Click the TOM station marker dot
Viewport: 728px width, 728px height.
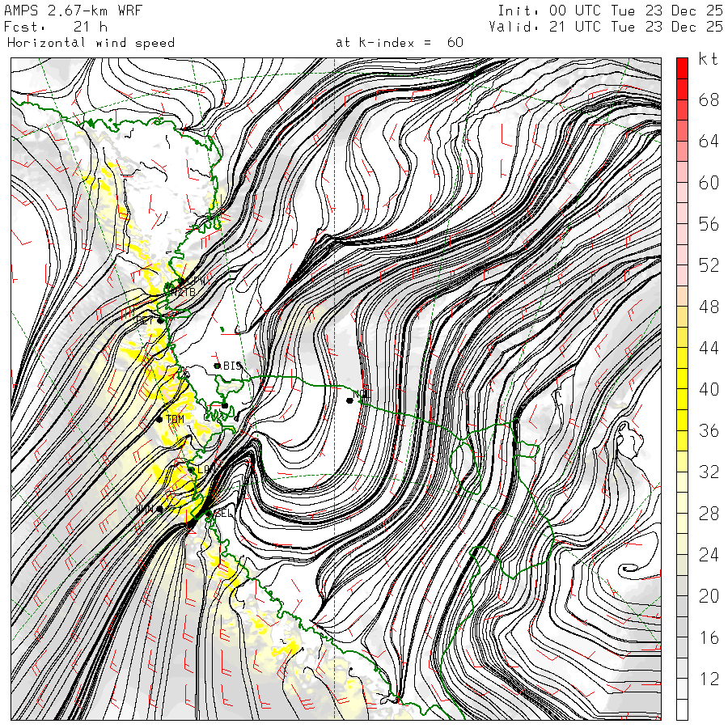[159, 419]
